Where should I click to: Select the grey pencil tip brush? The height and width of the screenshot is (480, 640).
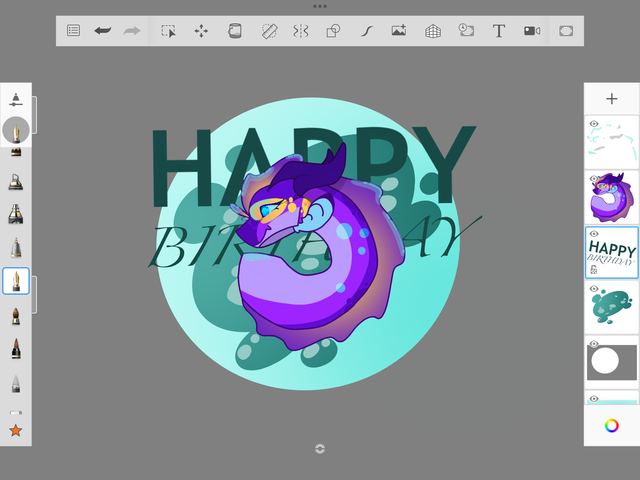tap(16, 384)
